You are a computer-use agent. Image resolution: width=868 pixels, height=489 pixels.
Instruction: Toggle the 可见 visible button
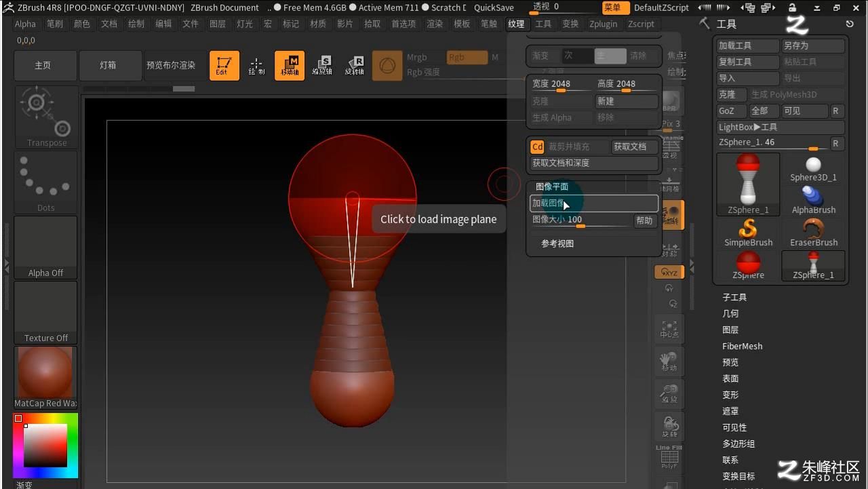805,111
